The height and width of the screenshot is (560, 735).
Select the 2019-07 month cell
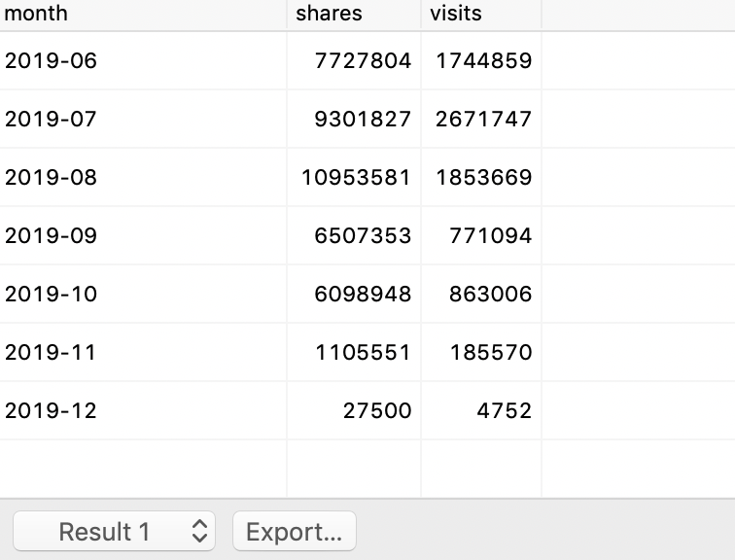[x=52, y=119]
